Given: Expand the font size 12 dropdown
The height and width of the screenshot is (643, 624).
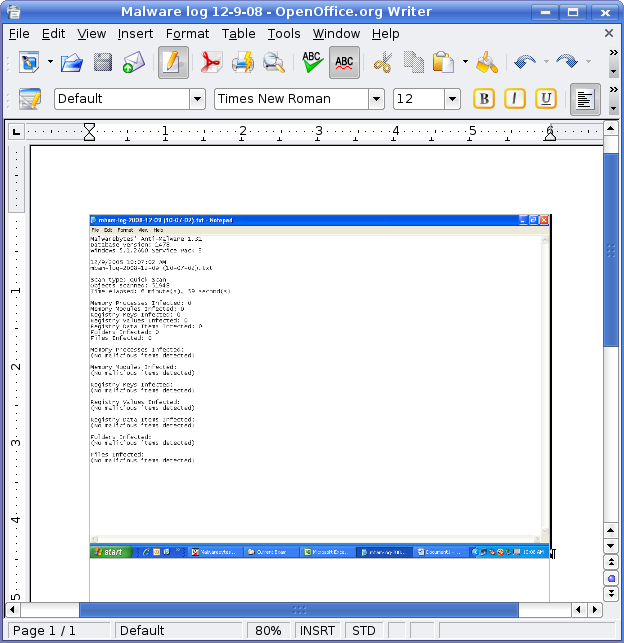Looking at the screenshot, I should (452, 99).
